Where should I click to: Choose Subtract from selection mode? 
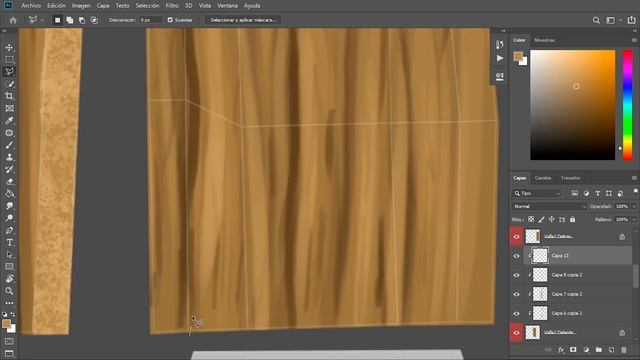82,20
